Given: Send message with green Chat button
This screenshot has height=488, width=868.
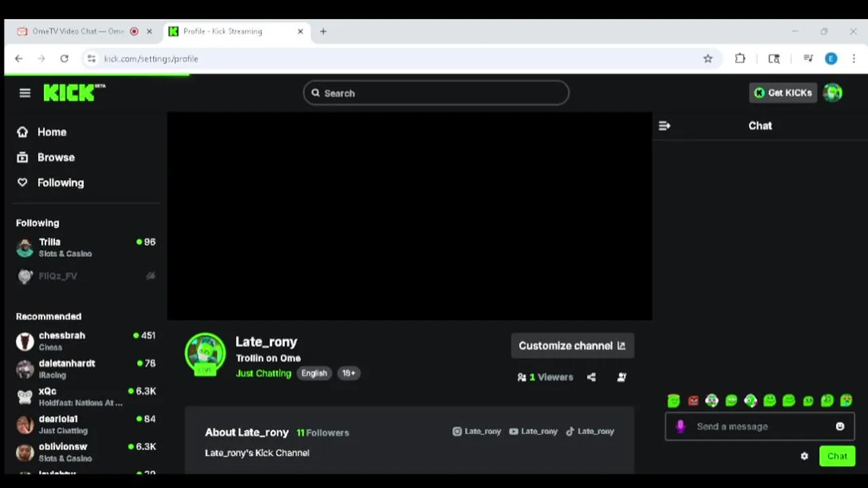Looking at the screenshot, I should tap(837, 456).
